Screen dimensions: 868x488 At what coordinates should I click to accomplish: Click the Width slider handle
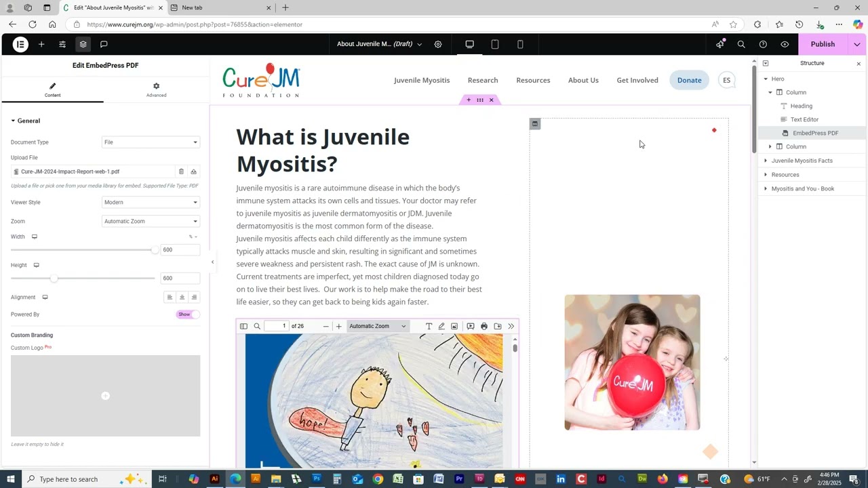(x=155, y=250)
